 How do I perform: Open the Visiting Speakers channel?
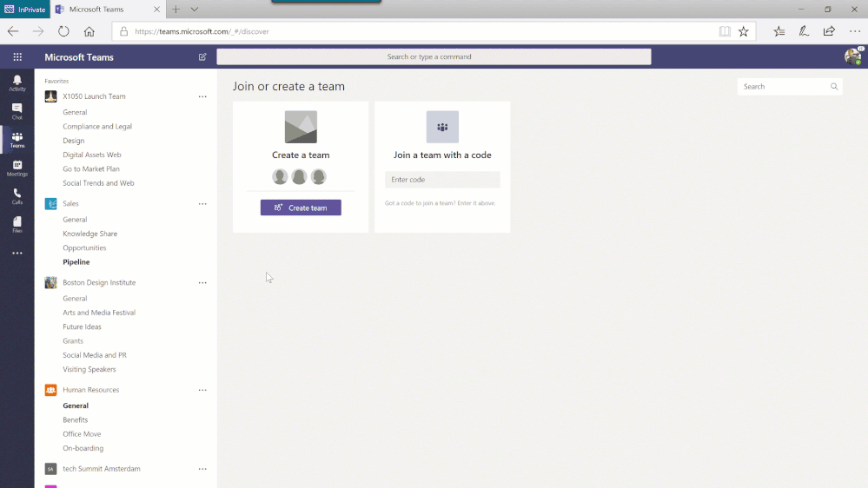[x=89, y=369]
